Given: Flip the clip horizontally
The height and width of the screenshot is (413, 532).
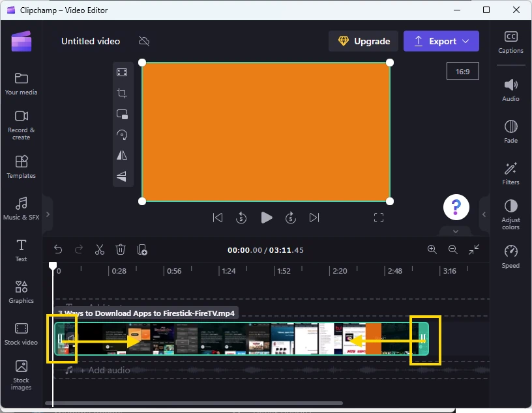Looking at the screenshot, I should tap(122, 156).
